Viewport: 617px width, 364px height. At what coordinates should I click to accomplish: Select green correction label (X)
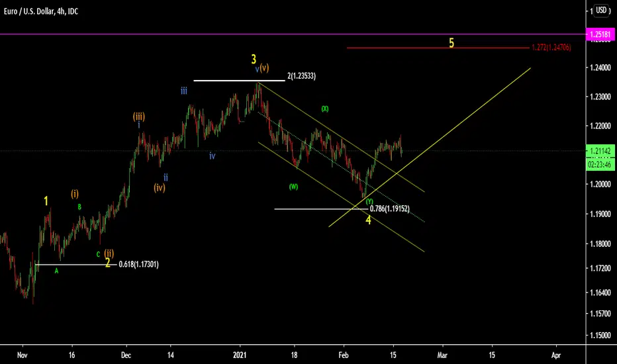[324, 109]
